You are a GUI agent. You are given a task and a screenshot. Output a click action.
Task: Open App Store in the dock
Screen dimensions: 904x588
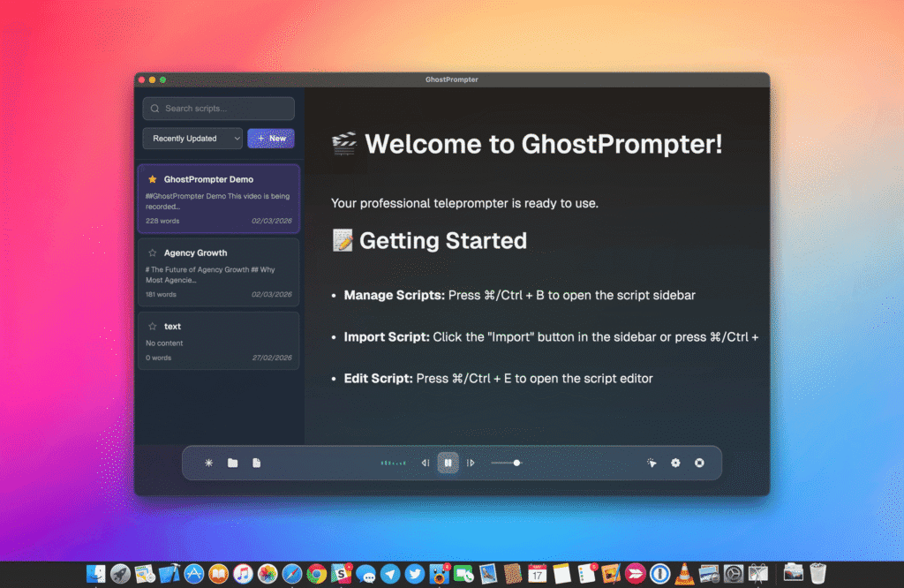193,574
